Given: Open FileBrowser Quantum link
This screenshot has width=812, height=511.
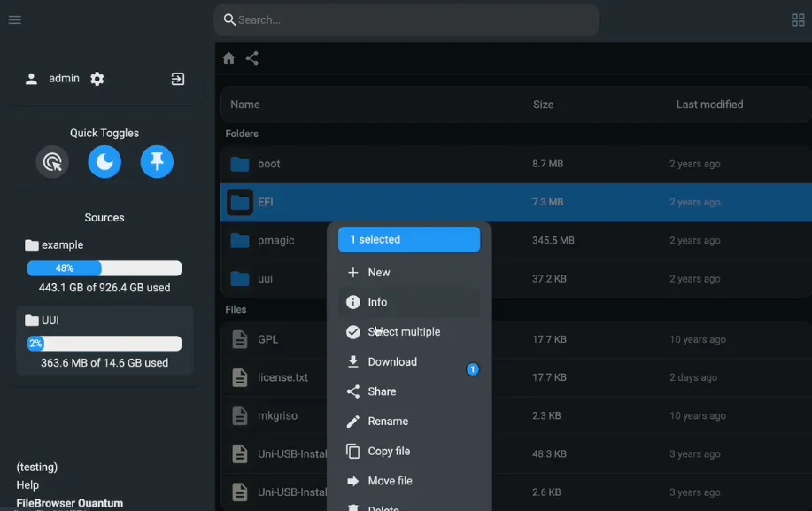Looking at the screenshot, I should point(70,503).
